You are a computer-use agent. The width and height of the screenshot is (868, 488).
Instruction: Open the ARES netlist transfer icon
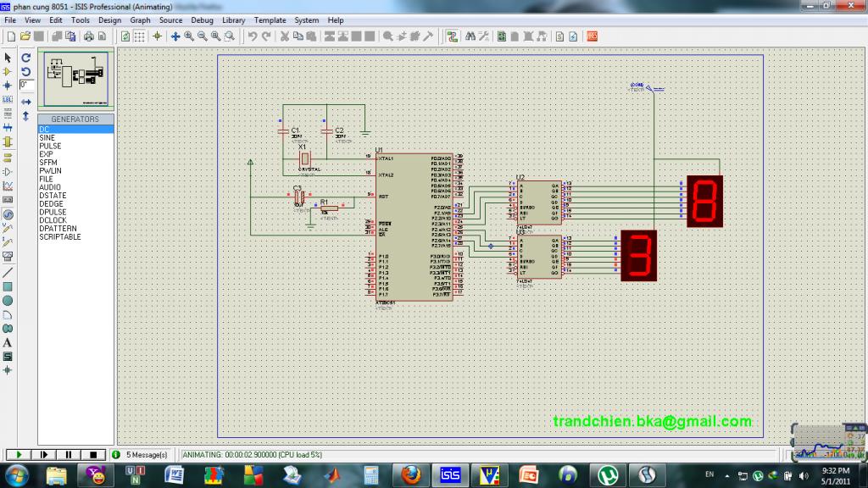click(593, 36)
